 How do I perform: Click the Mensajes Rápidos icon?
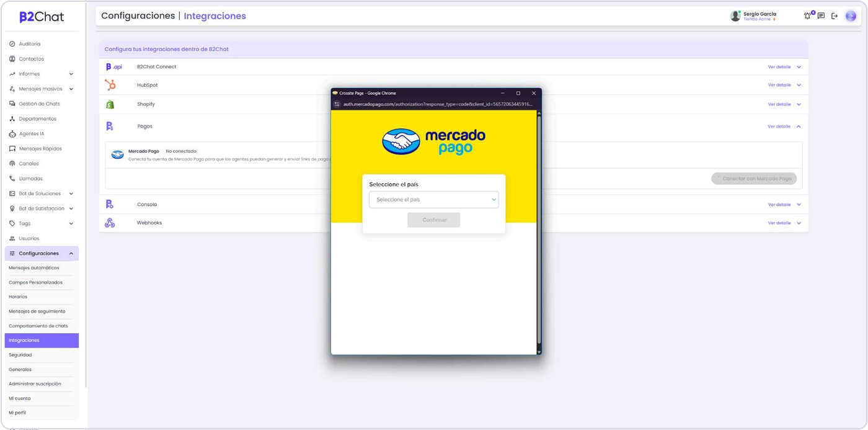12,149
